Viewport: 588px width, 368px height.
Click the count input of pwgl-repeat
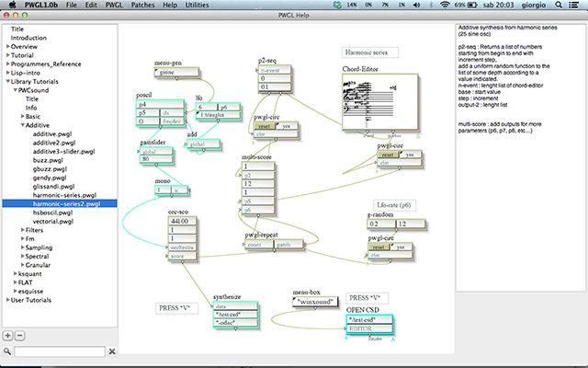click(259, 245)
